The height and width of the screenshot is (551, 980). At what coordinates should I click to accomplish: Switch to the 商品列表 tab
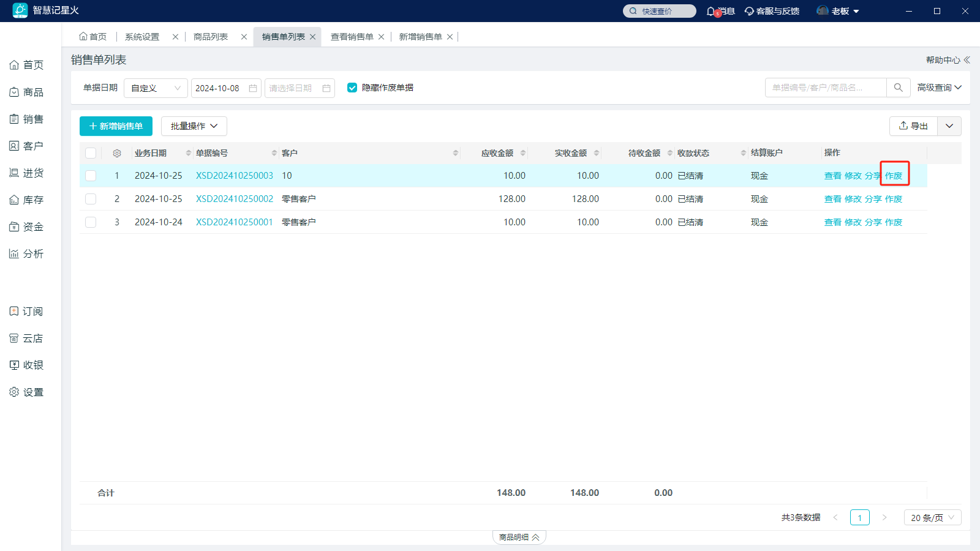211,37
